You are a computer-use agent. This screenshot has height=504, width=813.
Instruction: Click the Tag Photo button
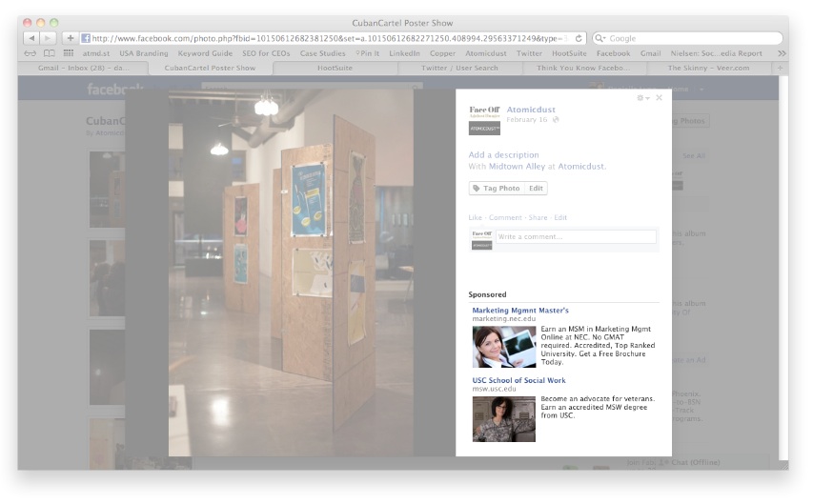click(x=497, y=189)
